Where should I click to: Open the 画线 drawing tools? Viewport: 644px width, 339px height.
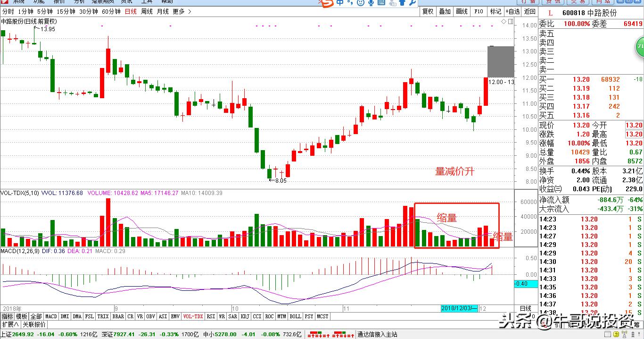[462, 11]
